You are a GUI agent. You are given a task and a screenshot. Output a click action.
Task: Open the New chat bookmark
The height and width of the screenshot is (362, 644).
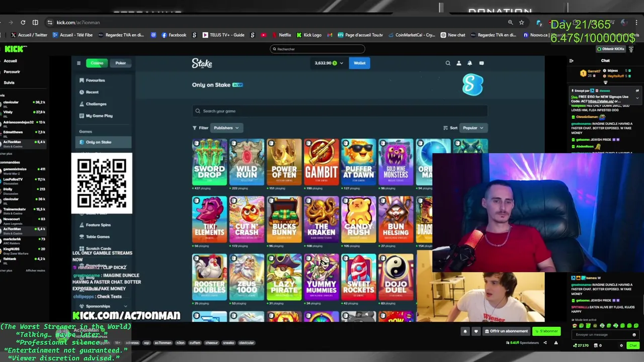[x=453, y=35]
